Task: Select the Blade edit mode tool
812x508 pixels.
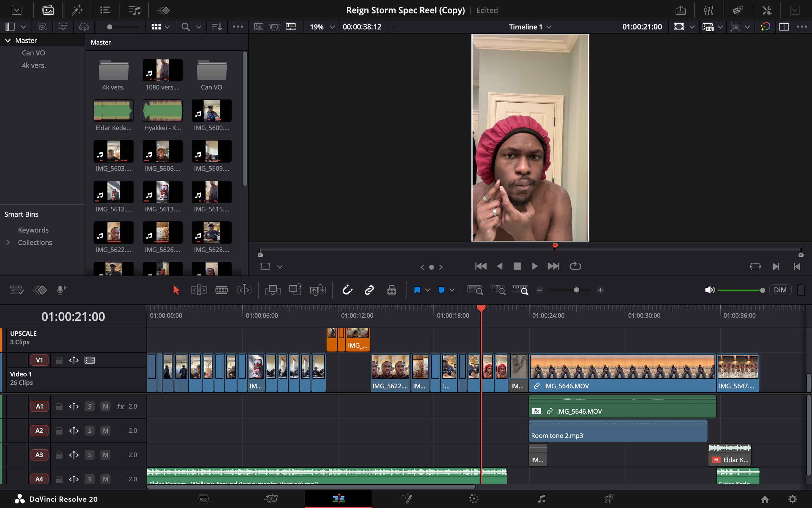Action: pos(221,290)
